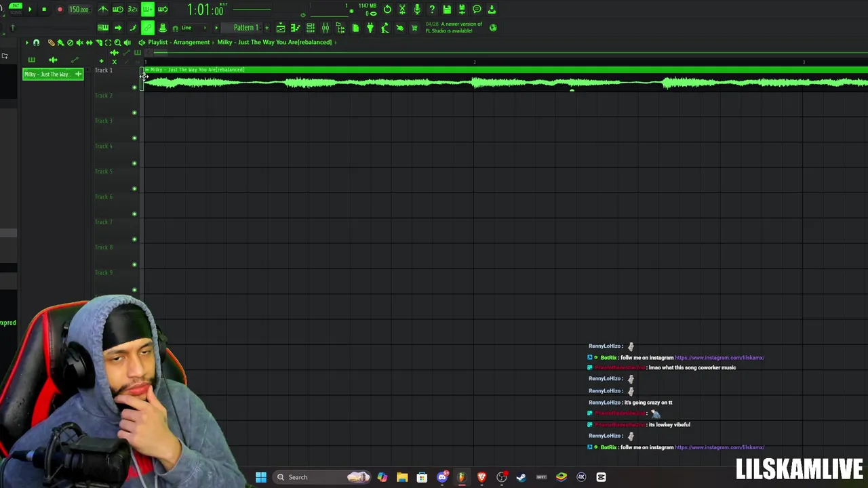Click the render/export audio icon
Viewport: 868px width, 488px height.
tap(462, 9)
